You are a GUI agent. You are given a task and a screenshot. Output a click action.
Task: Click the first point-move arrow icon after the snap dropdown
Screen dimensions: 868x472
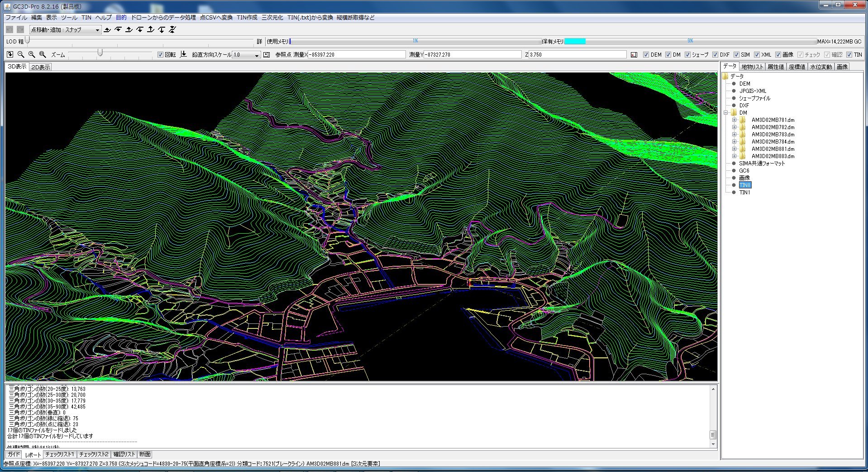[x=107, y=30]
